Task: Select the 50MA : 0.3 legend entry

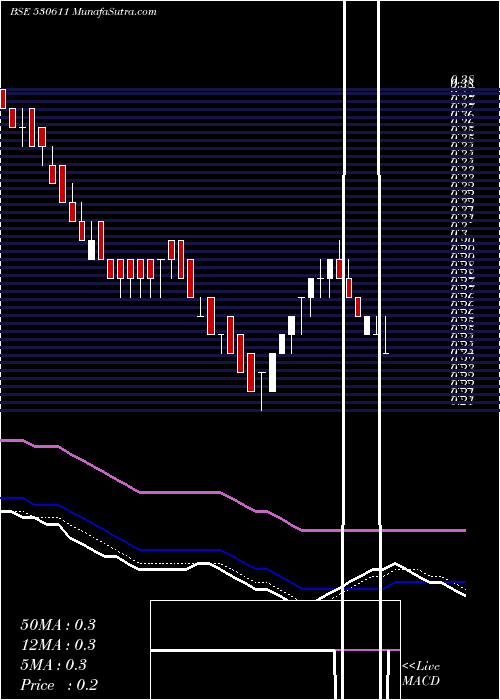Action: [58, 625]
